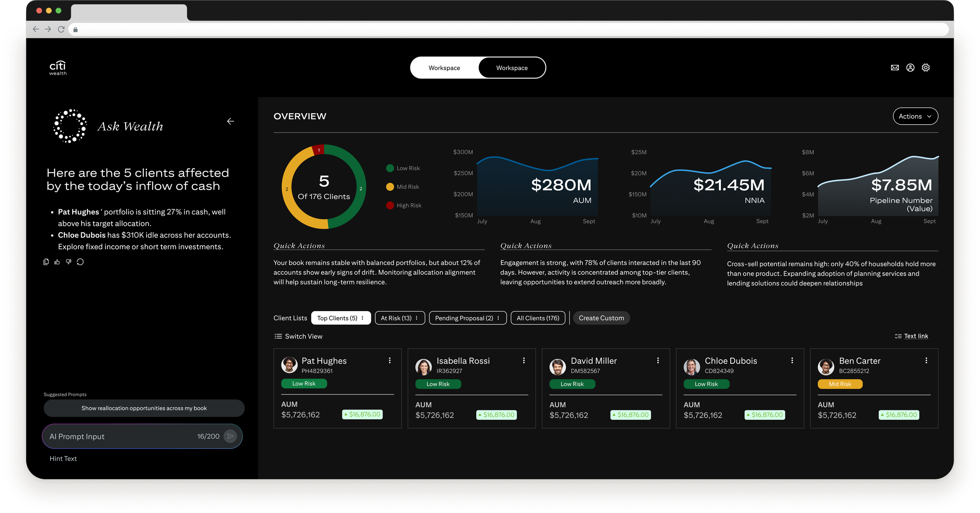Expand the Actions dropdown
Screen dimensions: 980x513
[x=915, y=116]
